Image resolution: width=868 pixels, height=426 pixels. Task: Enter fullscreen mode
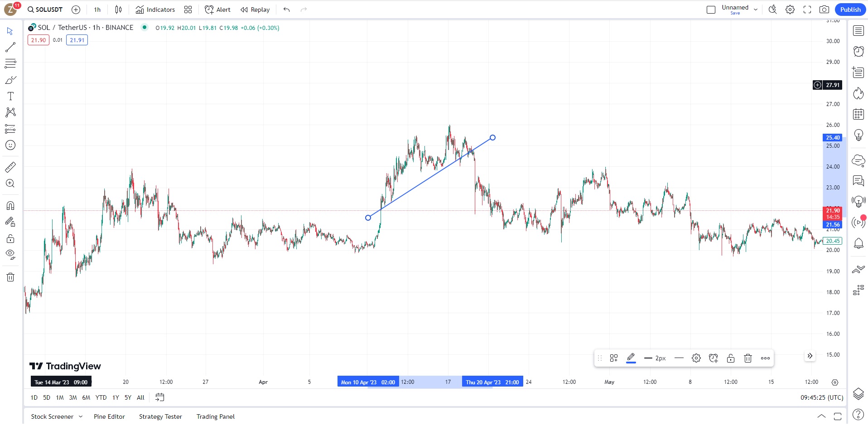point(807,10)
